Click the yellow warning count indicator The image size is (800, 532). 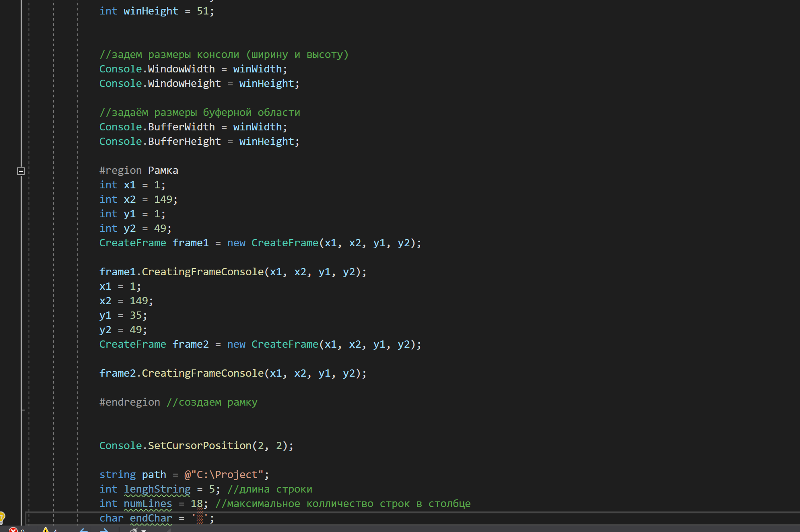click(x=46, y=530)
